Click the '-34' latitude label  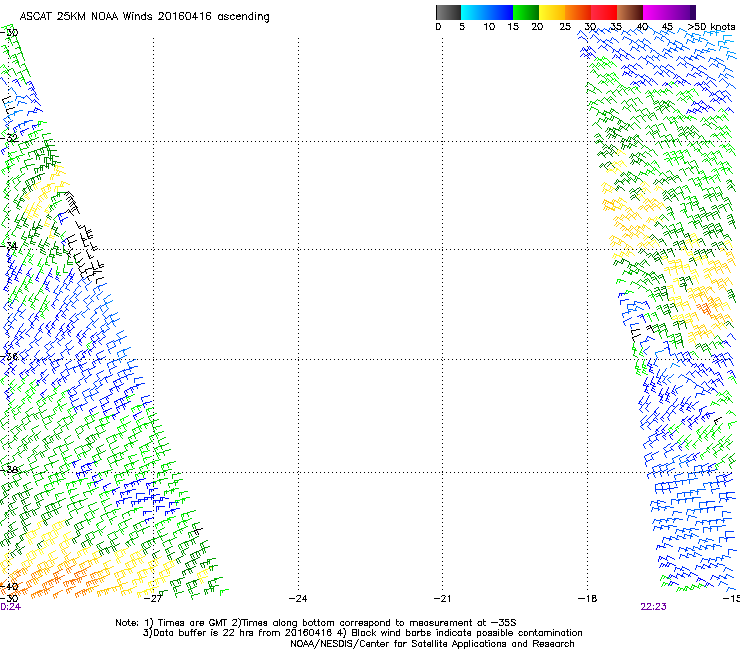click(x=9, y=246)
